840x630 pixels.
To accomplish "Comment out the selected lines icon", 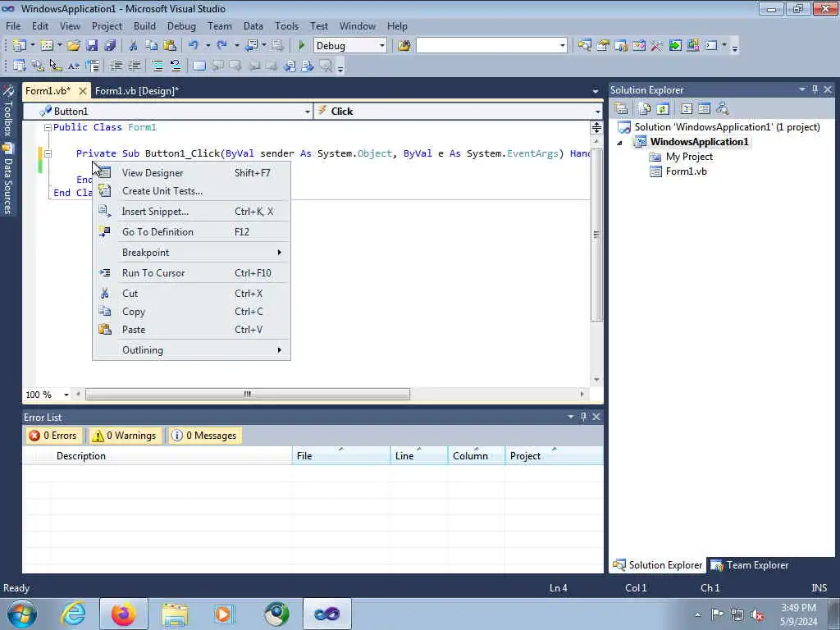I will 157,66.
